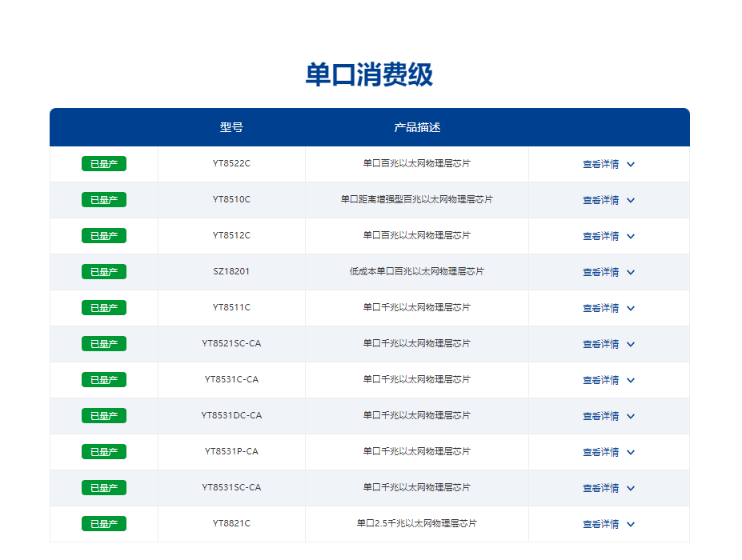Open 查看详情 link for YT8531C-CA

click(600, 380)
